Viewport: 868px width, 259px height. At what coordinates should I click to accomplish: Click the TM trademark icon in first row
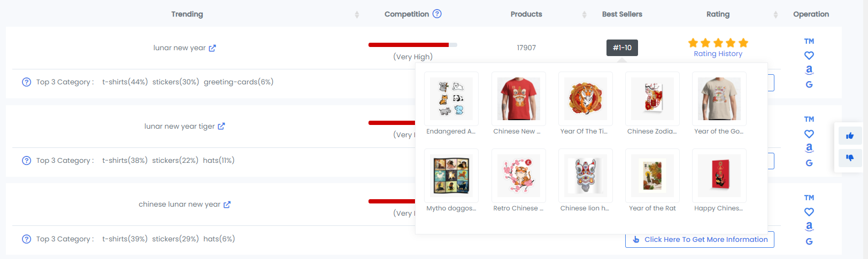[x=809, y=41]
